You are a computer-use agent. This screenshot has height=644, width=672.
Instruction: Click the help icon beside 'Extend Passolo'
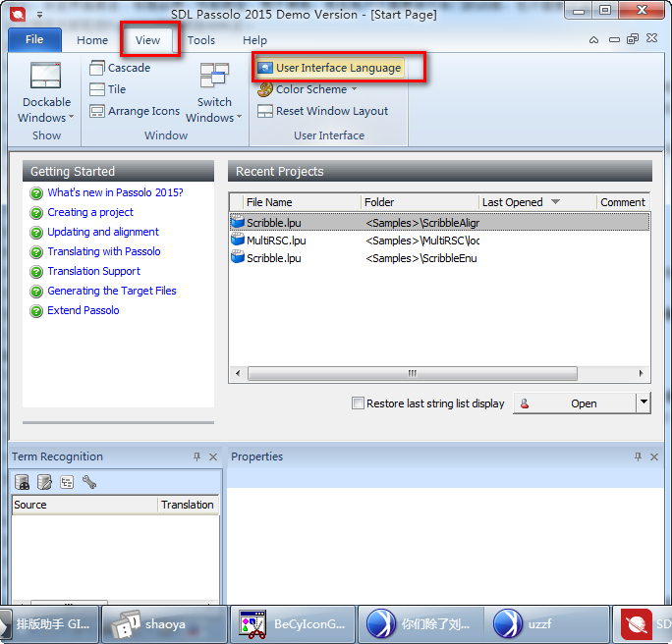pos(36,311)
